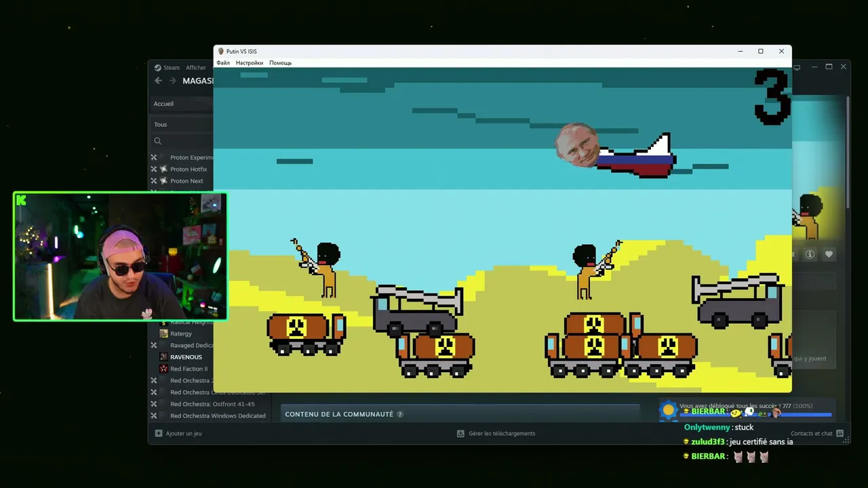Click the Ratergy game icon
The width and height of the screenshot is (868, 488).
(x=163, y=333)
